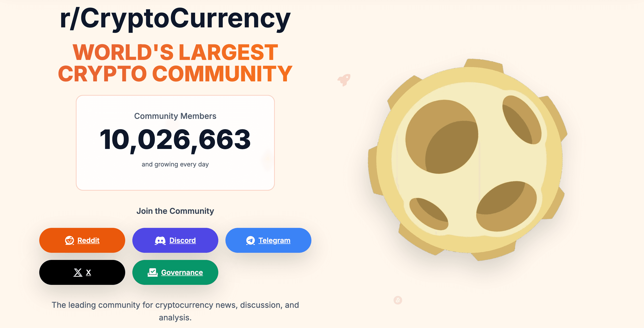644x328 pixels.
Task: Click the green Governance button
Action: click(x=175, y=272)
